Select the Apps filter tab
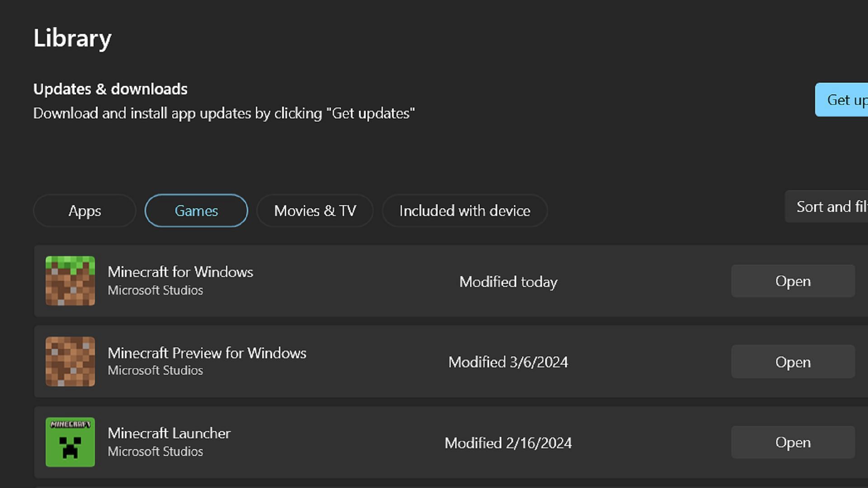This screenshot has width=868, height=488. click(x=84, y=211)
